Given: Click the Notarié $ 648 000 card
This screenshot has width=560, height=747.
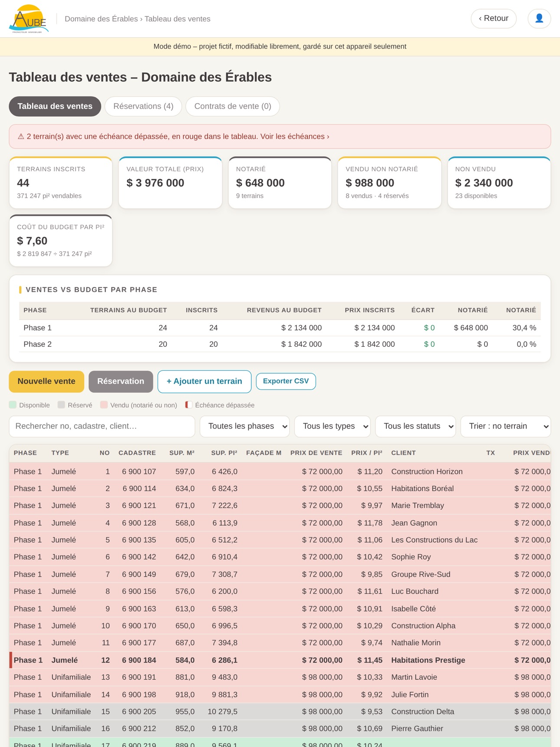Looking at the screenshot, I should click(x=280, y=183).
